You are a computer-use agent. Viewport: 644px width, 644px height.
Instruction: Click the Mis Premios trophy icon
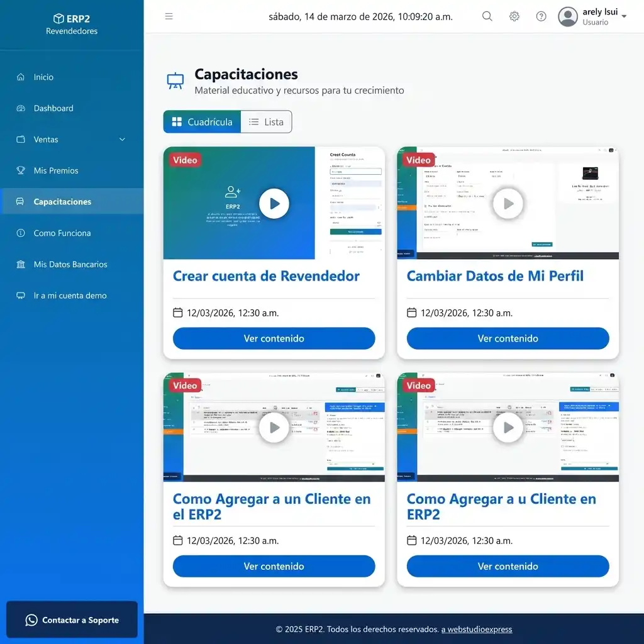pos(21,170)
